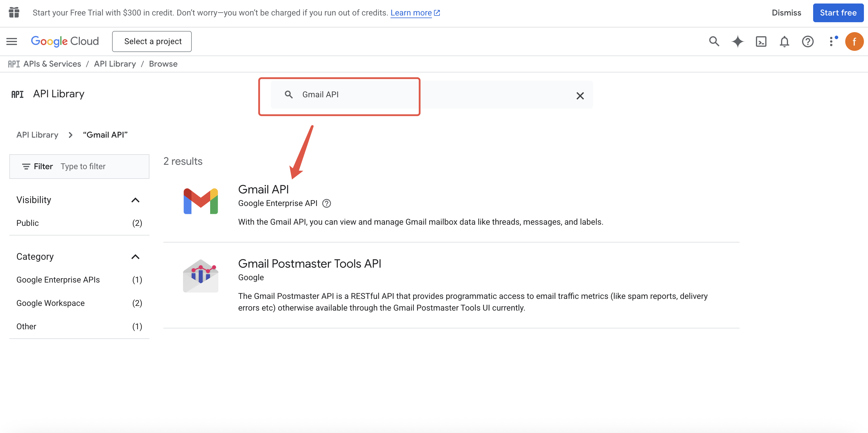868x433 pixels.
Task: Click the magnifier icon inside the API search field
Action: 288,94
